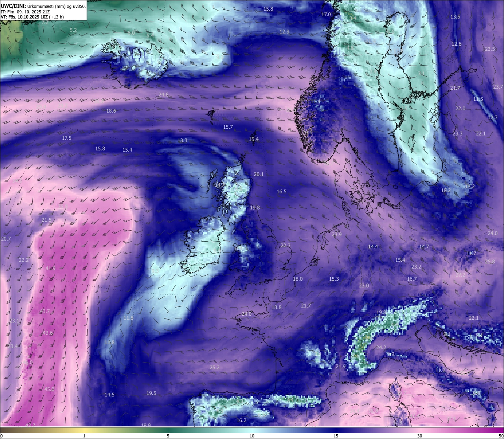The image size is (504, 439).
Task: Click the 23.3 value label
Action: 457,133
